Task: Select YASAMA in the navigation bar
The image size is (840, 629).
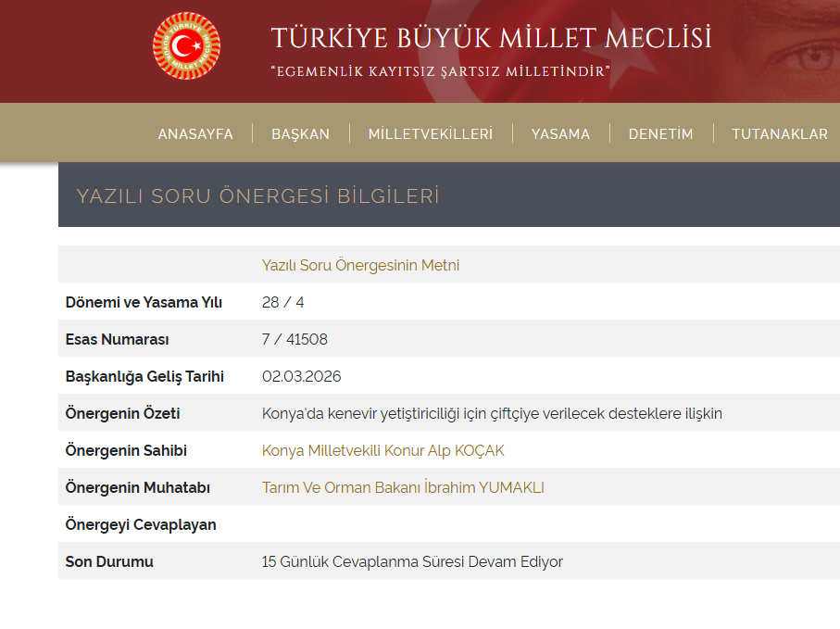Action: coord(560,133)
